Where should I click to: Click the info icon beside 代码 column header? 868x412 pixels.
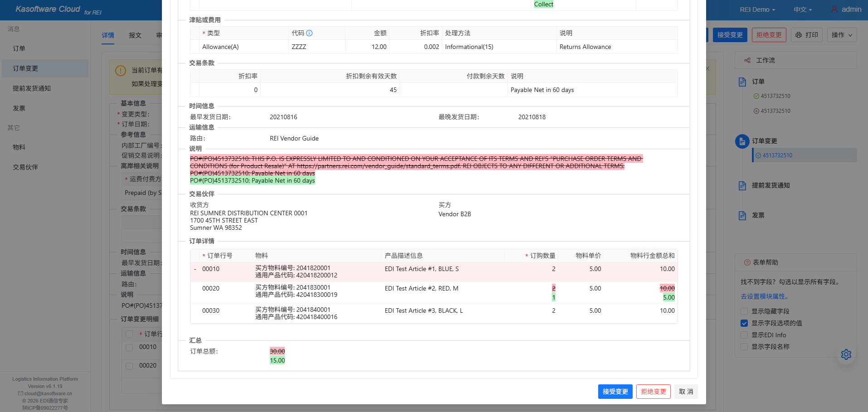point(309,33)
